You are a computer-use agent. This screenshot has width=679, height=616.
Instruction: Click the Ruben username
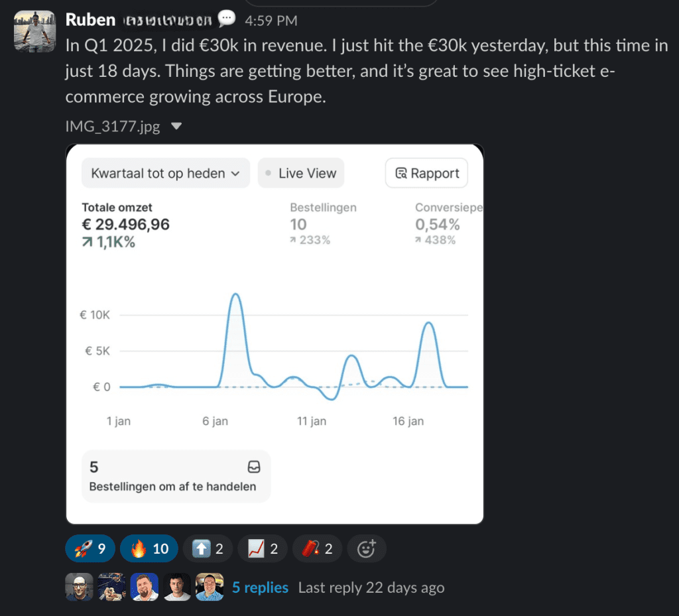[x=90, y=20]
